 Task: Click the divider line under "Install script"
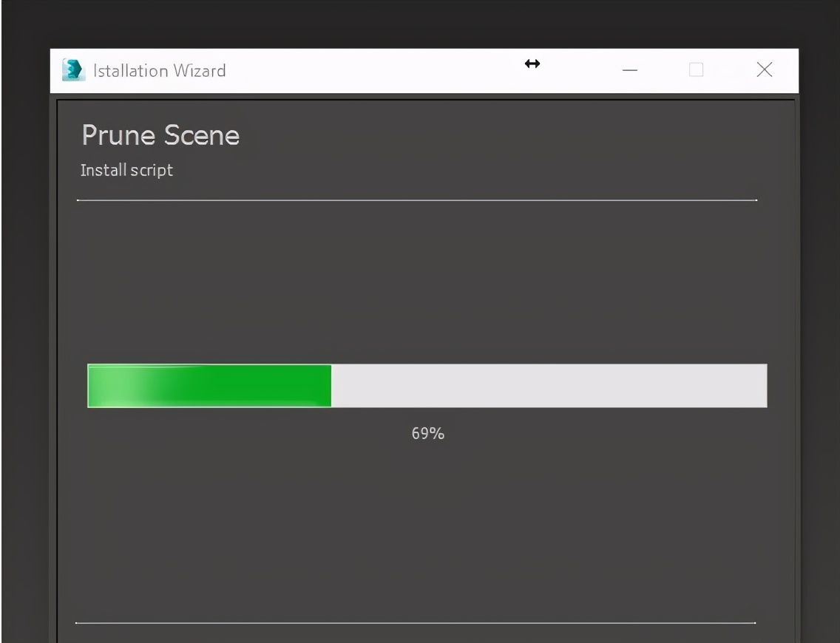click(416, 200)
